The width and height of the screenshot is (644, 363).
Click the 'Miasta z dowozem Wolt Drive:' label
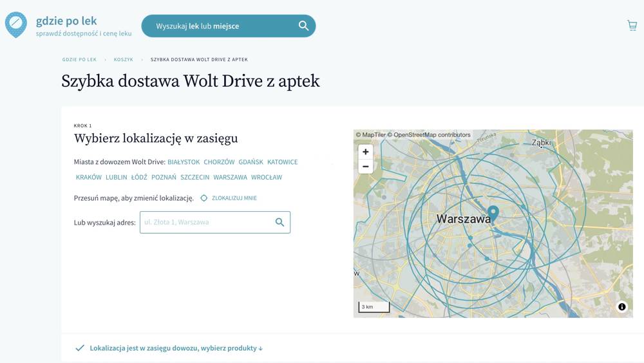pyautogui.click(x=120, y=162)
